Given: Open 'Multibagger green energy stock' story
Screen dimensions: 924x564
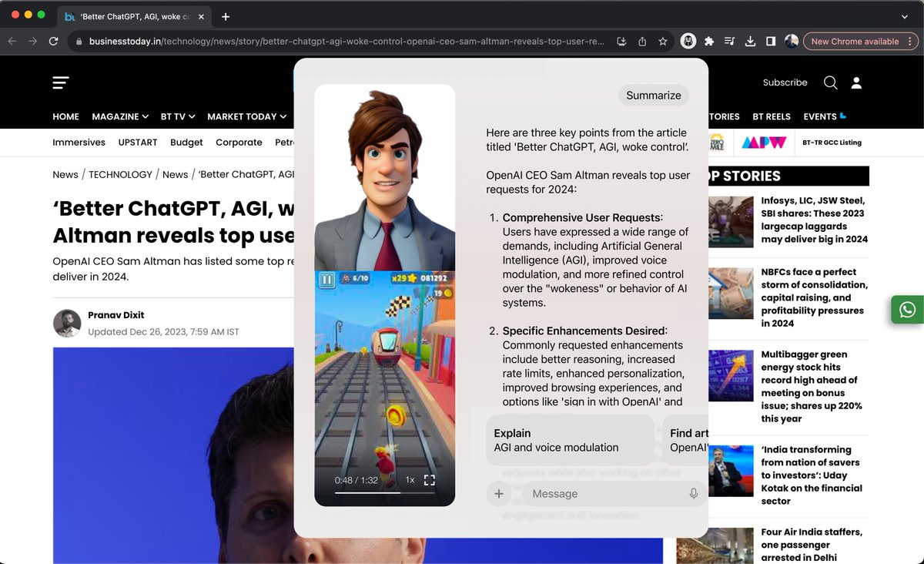Looking at the screenshot, I should coord(812,387).
